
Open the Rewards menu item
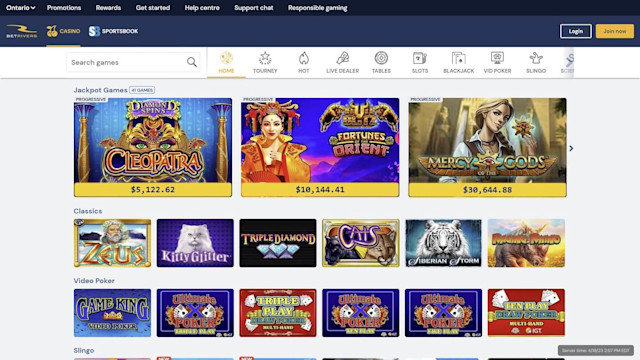tap(108, 8)
